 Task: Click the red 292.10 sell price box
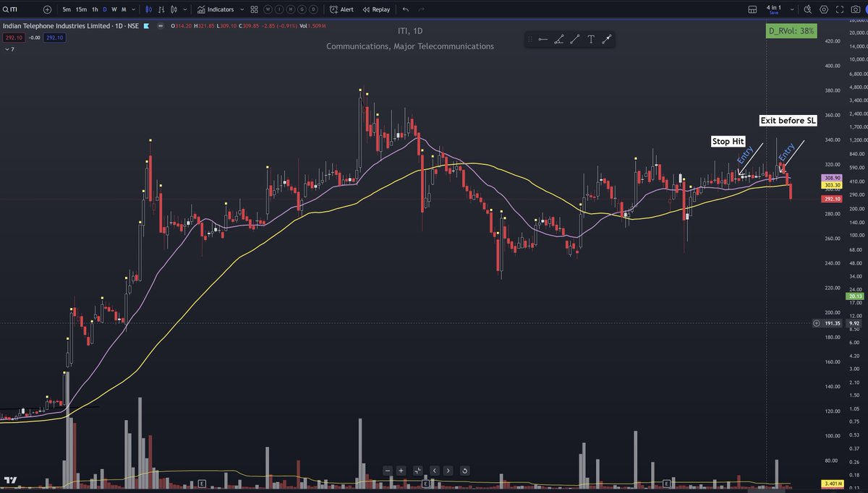click(13, 38)
